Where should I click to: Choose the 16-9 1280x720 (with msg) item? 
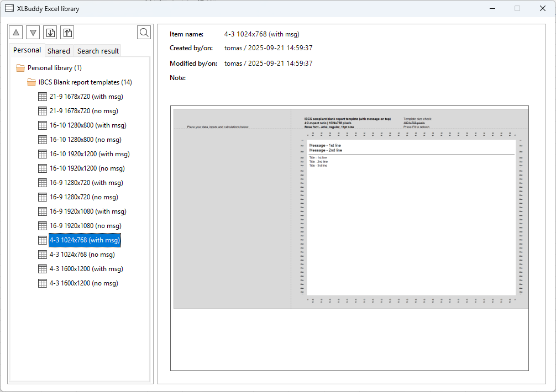pos(86,183)
